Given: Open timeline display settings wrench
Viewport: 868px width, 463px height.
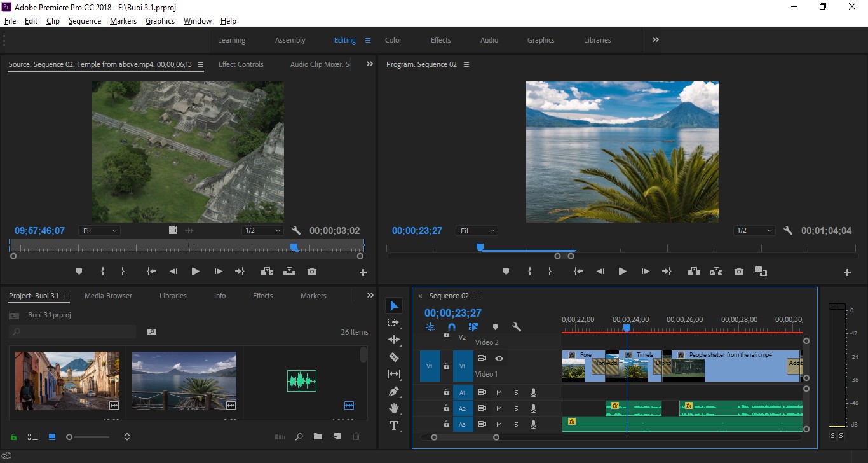Looking at the screenshot, I should pyautogui.click(x=517, y=328).
